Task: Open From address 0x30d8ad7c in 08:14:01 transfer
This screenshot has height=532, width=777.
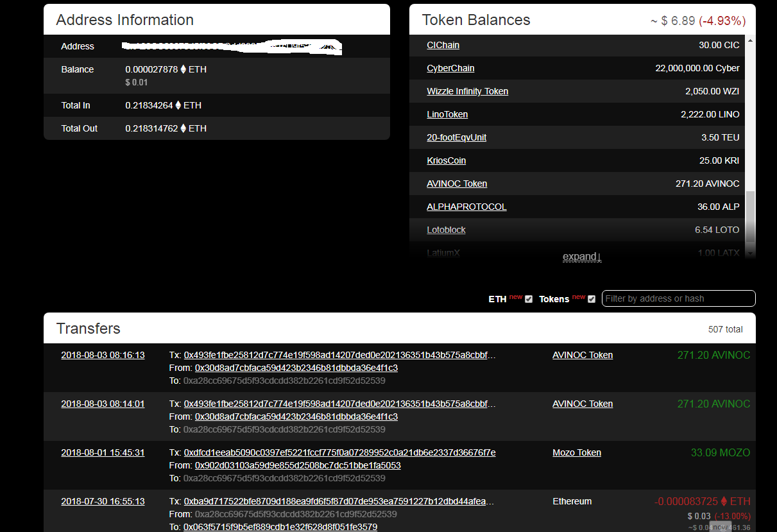Action: [296, 416]
